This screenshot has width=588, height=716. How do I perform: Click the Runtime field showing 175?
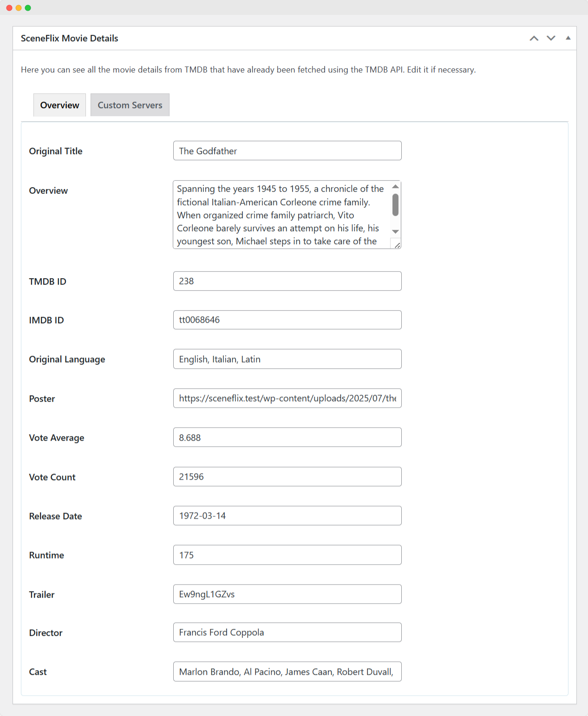pyautogui.click(x=287, y=555)
